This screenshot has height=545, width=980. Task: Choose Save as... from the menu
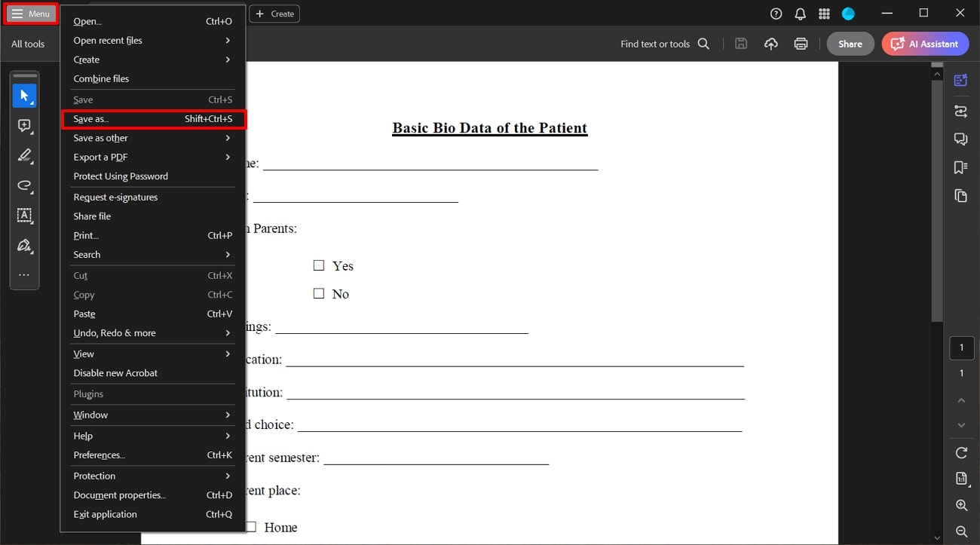click(x=153, y=119)
